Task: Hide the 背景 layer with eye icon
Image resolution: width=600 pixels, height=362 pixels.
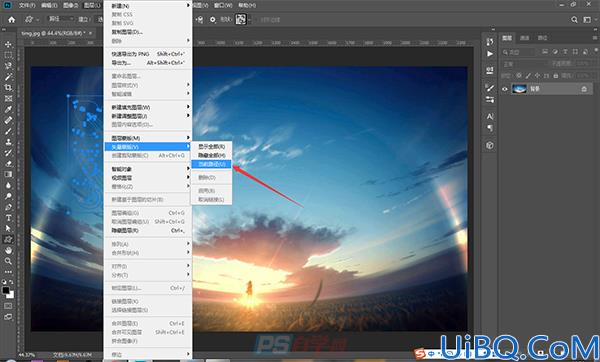Action: pyautogui.click(x=505, y=89)
